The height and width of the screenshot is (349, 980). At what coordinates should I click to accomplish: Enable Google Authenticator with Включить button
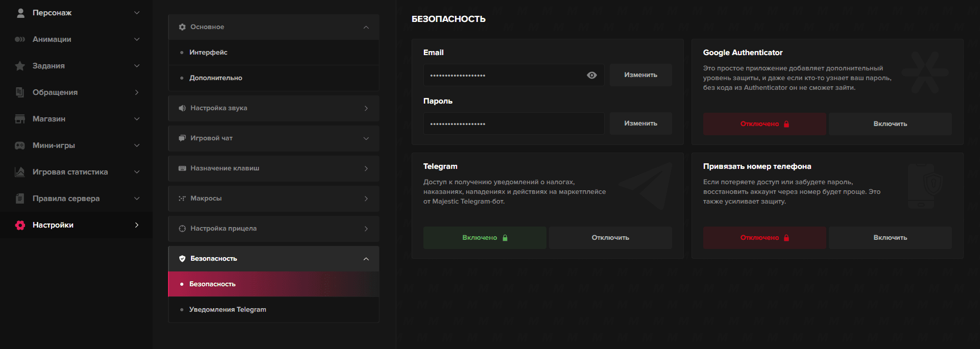click(x=890, y=124)
